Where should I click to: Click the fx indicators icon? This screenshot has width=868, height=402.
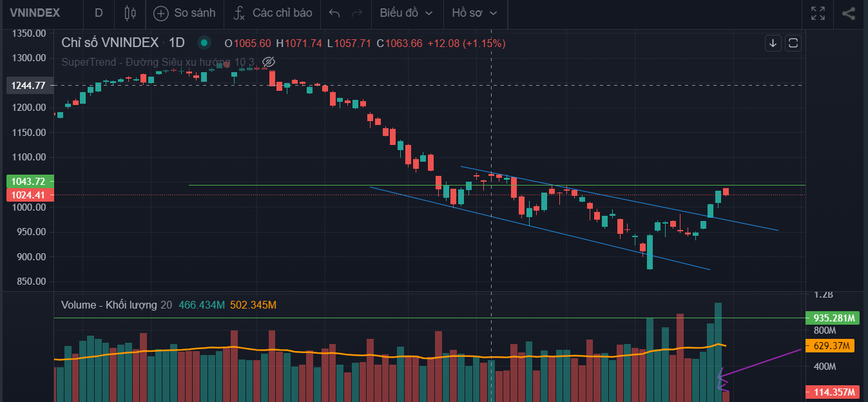pos(239,13)
